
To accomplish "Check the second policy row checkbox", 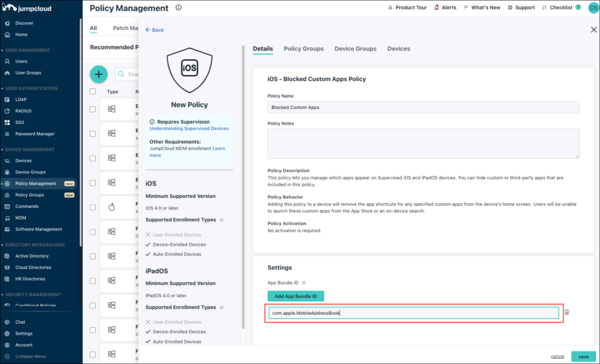I will point(93,134).
